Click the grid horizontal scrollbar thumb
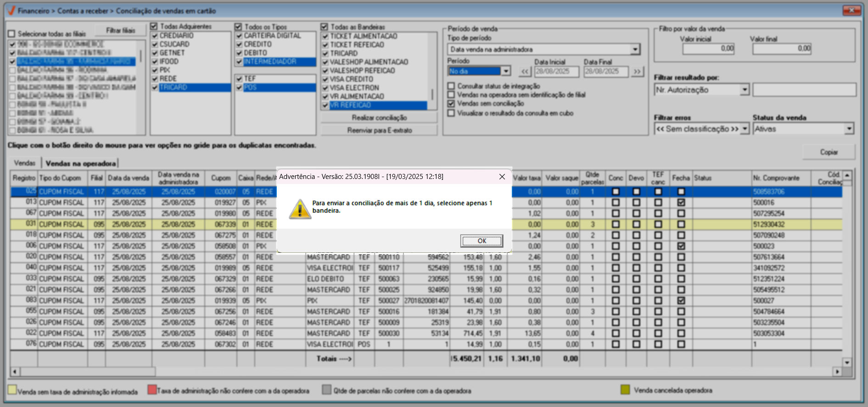 pyautogui.click(x=88, y=371)
